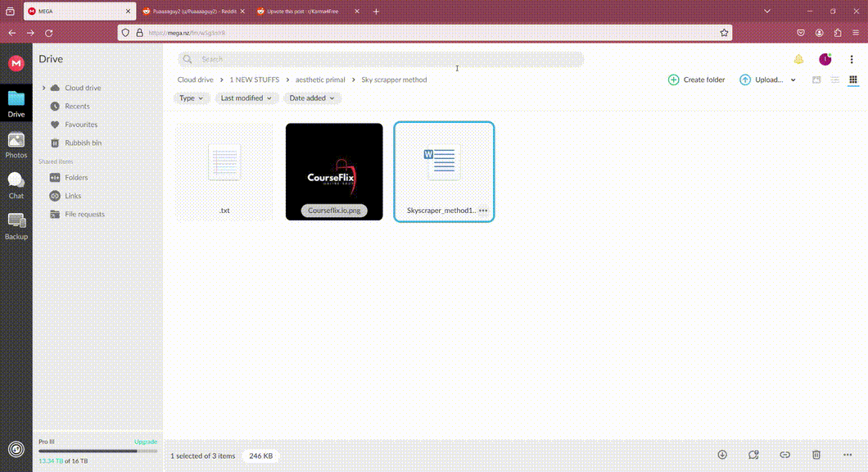Switch to the MEGA browser tab
The width and height of the screenshot is (868, 472).
pos(79,11)
